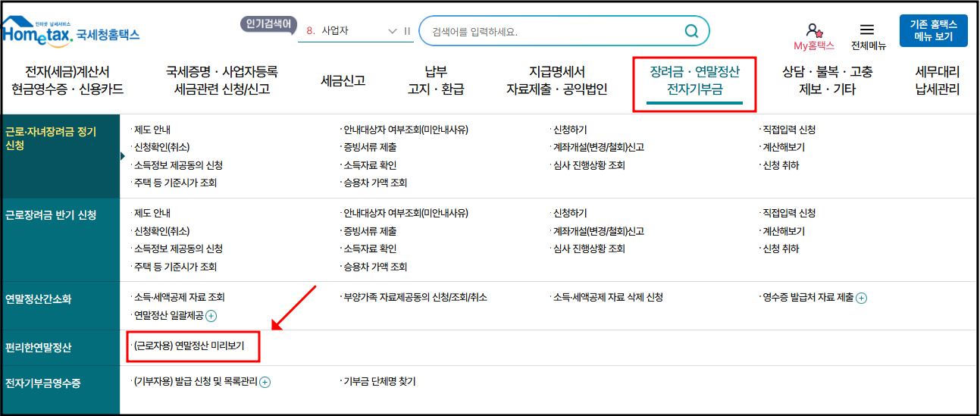
Task: Open 소득정보 제공동의 신청 under 반기 신청
Action: [178, 249]
